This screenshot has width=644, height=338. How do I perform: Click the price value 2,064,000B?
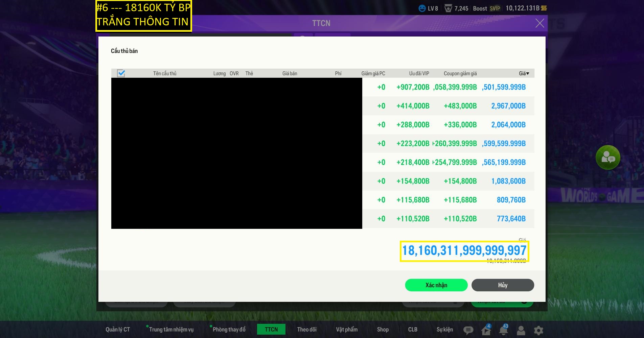point(508,125)
